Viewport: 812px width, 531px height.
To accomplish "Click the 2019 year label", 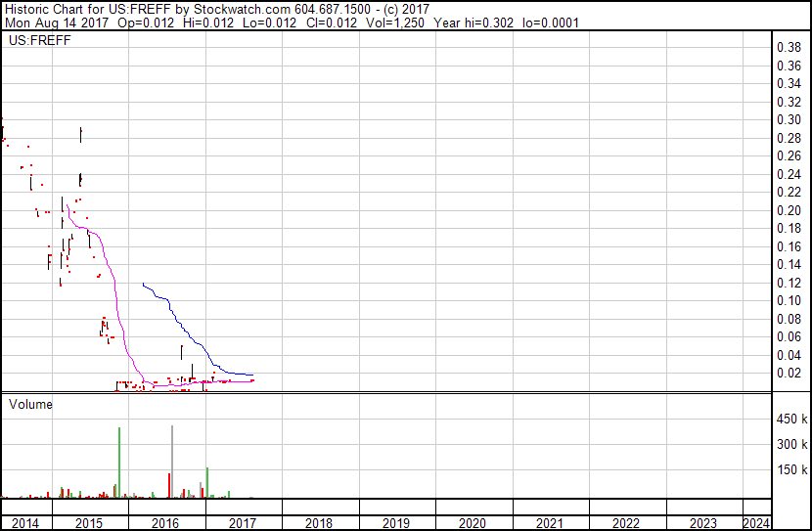I will [395, 523].
